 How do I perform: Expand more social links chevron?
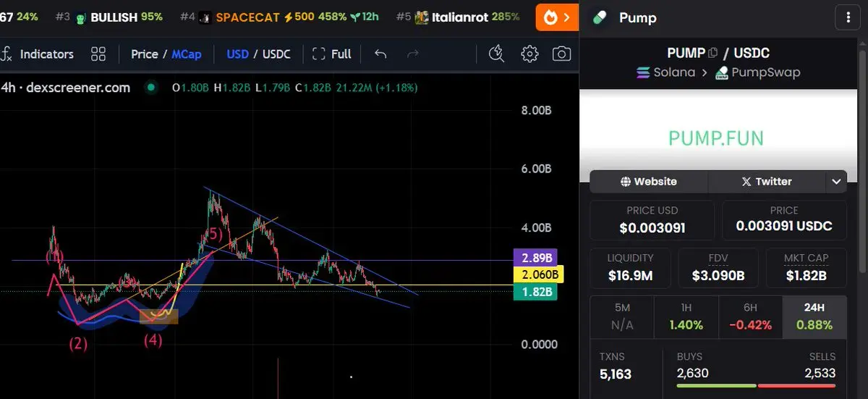point(836,182)
